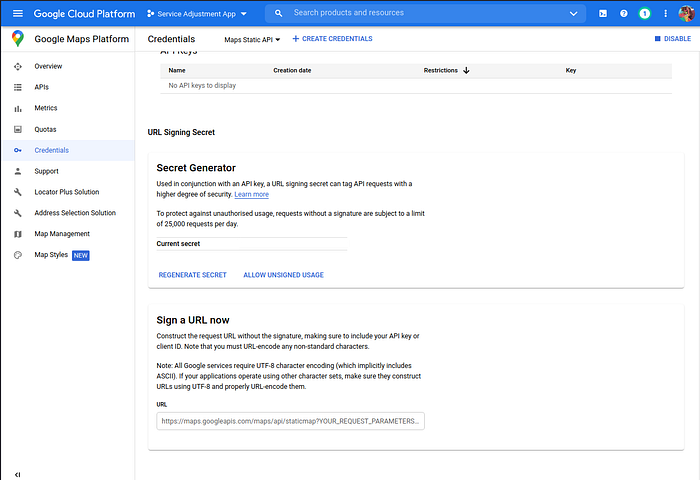Open APIs in the sidebar
The height and width of the screenshot is (480, 700).
coord(42,87)
